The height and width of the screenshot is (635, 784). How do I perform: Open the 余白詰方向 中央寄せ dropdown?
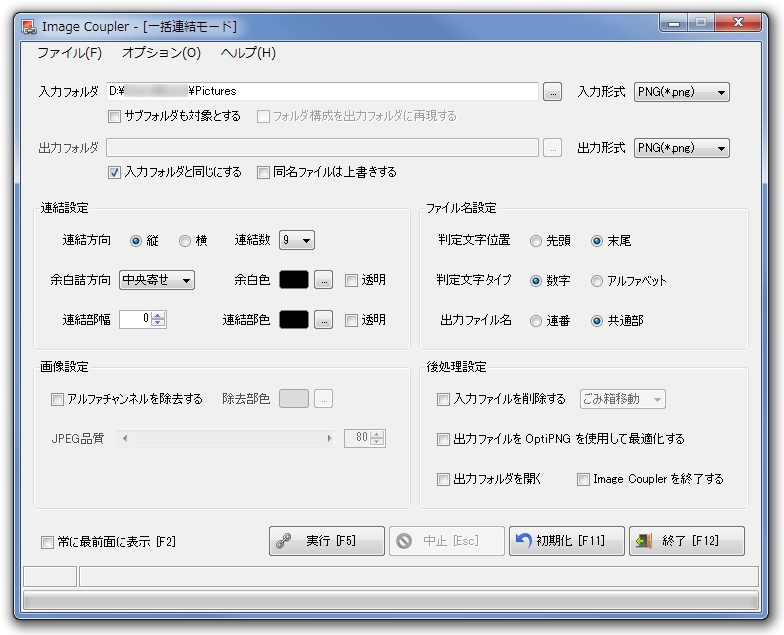coord(156,280)
